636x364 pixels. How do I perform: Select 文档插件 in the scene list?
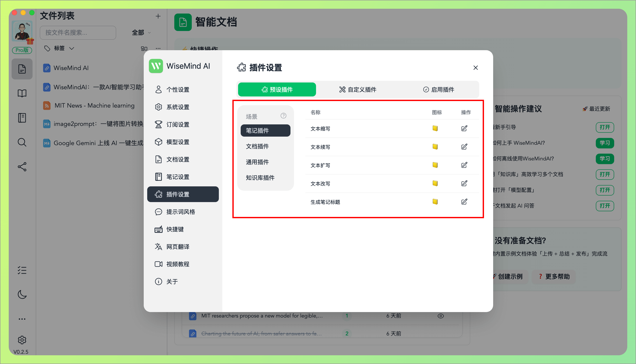point(258,146)
